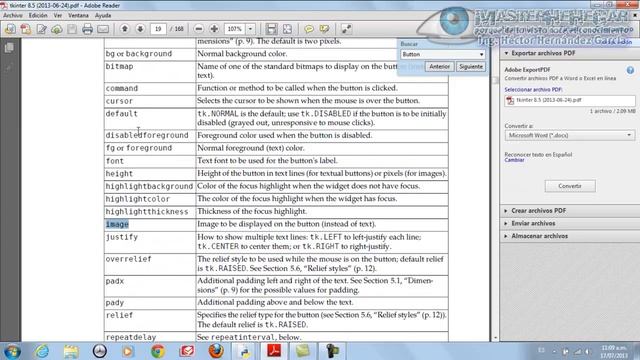
Task: Click the Save diskette icon
Action: pos(72,29)
